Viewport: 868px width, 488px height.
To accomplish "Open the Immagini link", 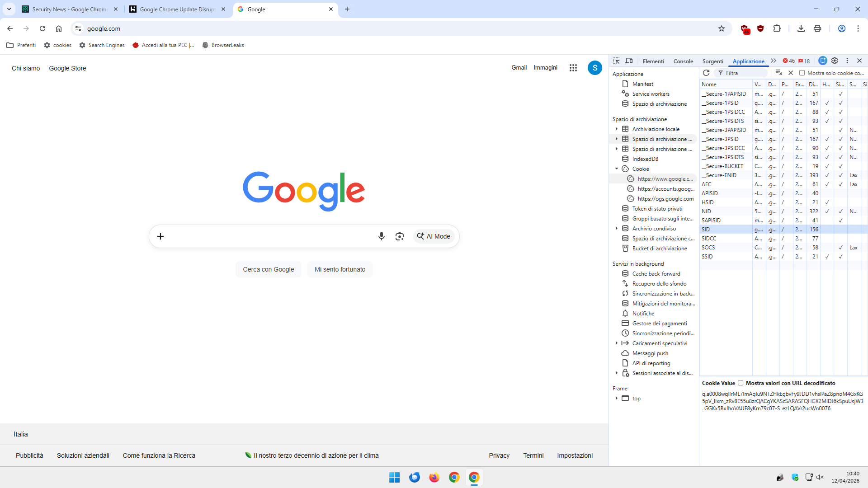I will point(546,68).
